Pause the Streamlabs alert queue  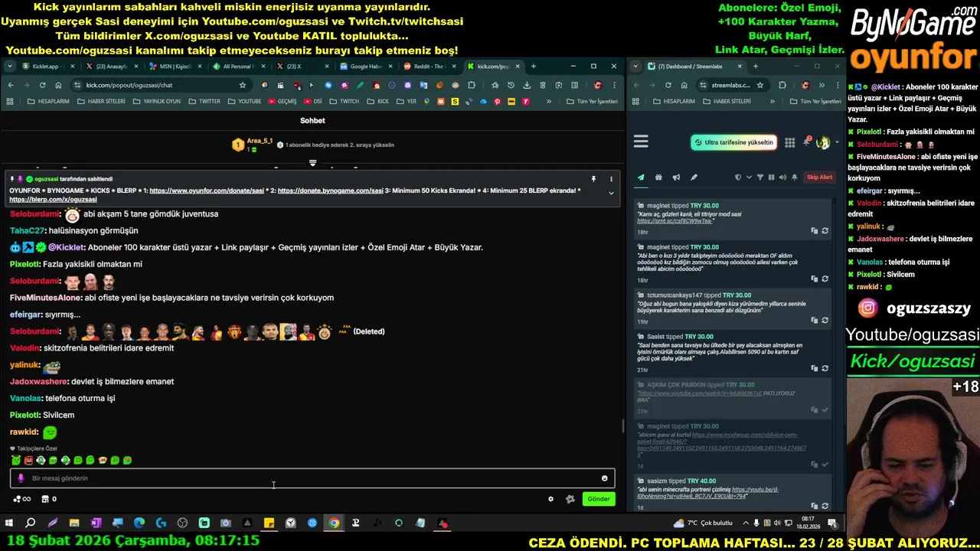click(x=771, y=178)
